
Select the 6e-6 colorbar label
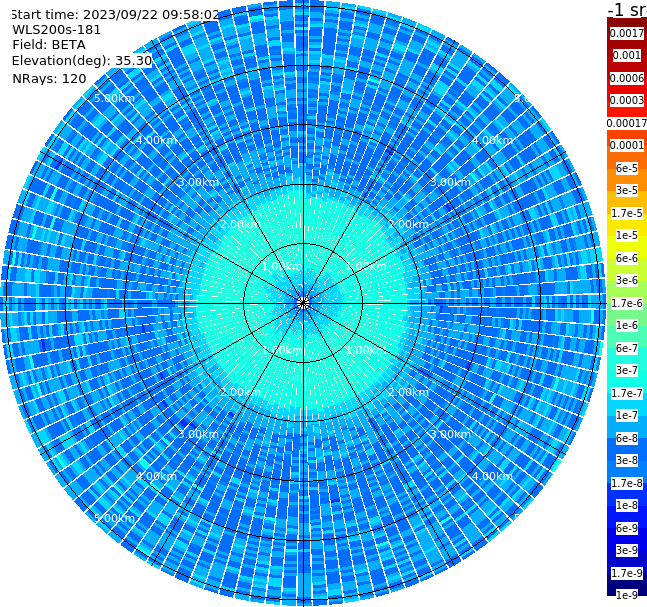pos(627,258)
